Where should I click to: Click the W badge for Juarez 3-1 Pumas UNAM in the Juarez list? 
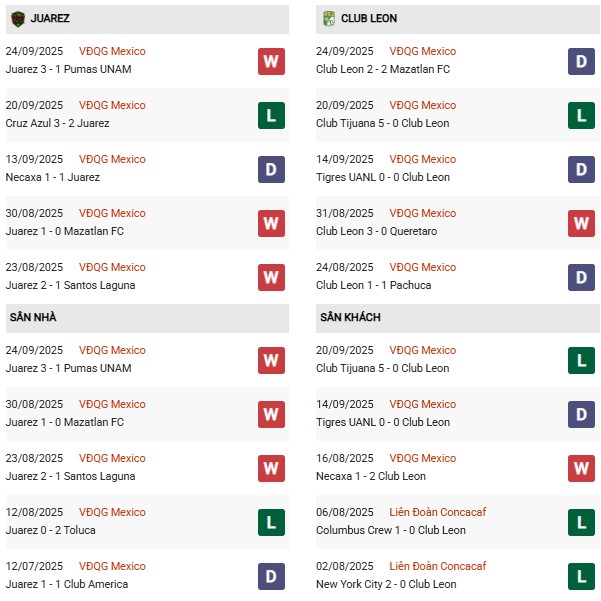pos(271,61)
